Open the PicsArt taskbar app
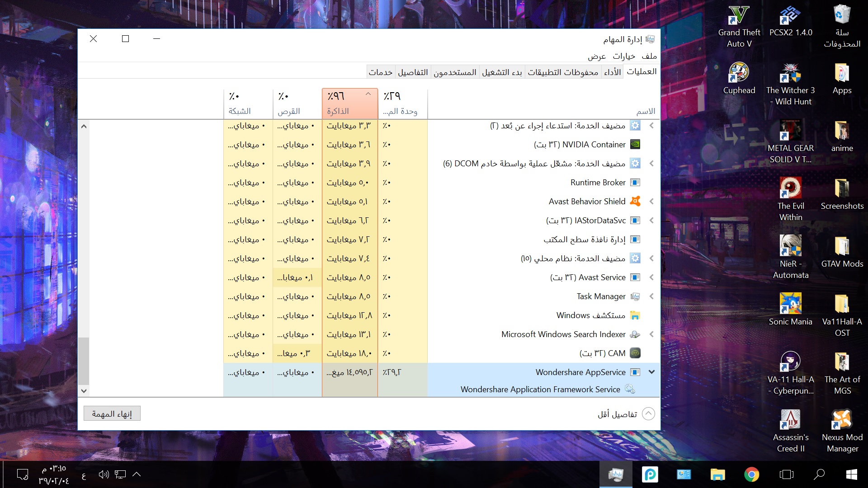This screenshot has height=488, width=868. (x=650, y=474)
